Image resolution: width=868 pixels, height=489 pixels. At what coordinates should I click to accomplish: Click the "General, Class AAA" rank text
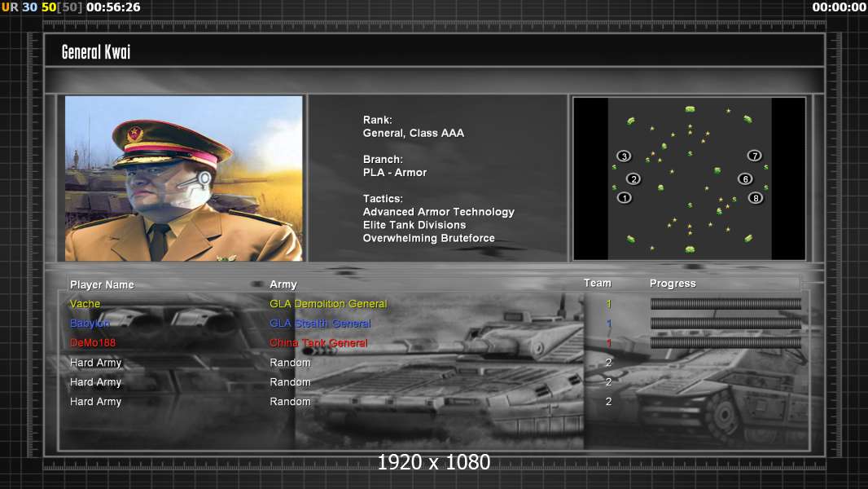tap(414, 133)
